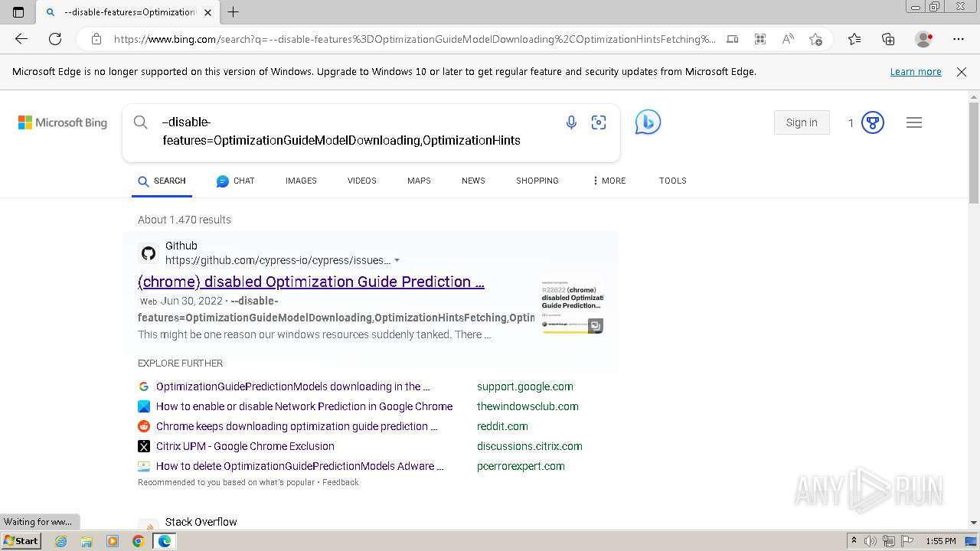Image resolution: width=980 pixels, height=551 pixels.
Task: Open Microsoft Rewards medal icon
Action: pyautogui.click(x=873, y=122)
